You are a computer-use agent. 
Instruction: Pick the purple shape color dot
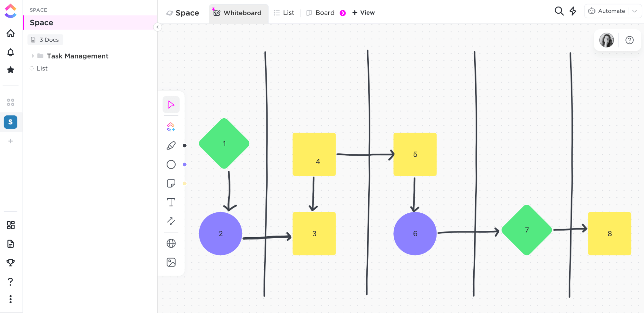coord(185,164)
